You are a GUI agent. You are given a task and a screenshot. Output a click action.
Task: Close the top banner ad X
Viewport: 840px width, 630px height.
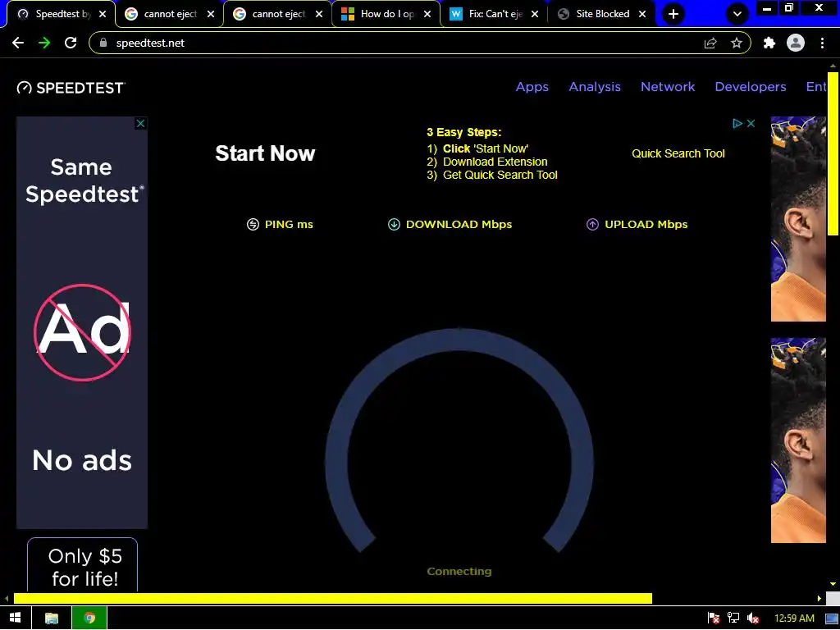pos(751,123)
